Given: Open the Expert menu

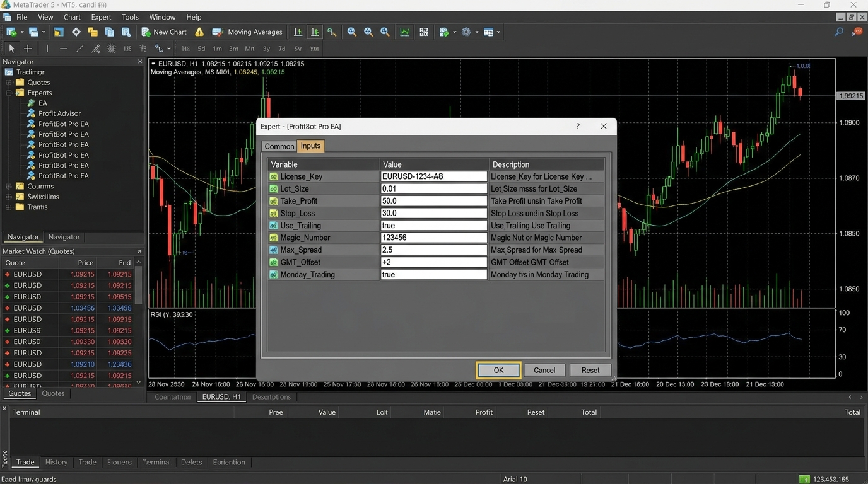Looking at the screenshot, I should 101,17.
